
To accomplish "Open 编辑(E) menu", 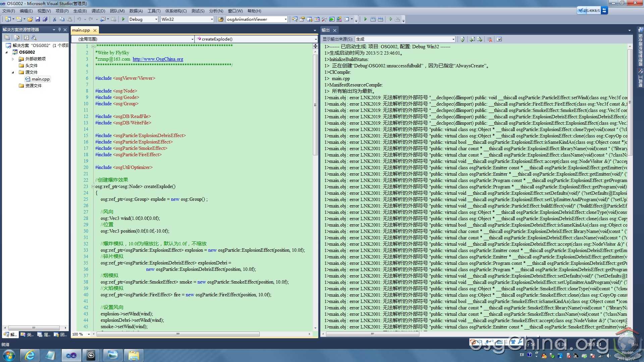I will pyautogui.click(x=26, y=11).
